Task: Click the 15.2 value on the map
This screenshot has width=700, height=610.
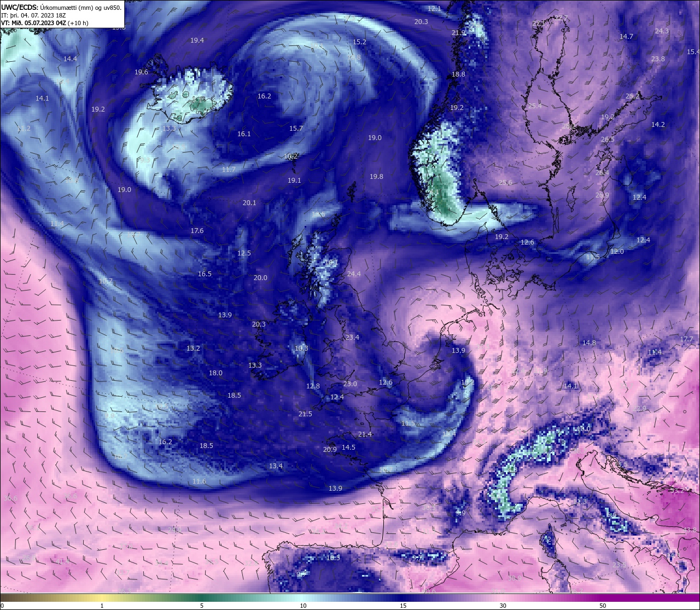Action: click(359, 42)
